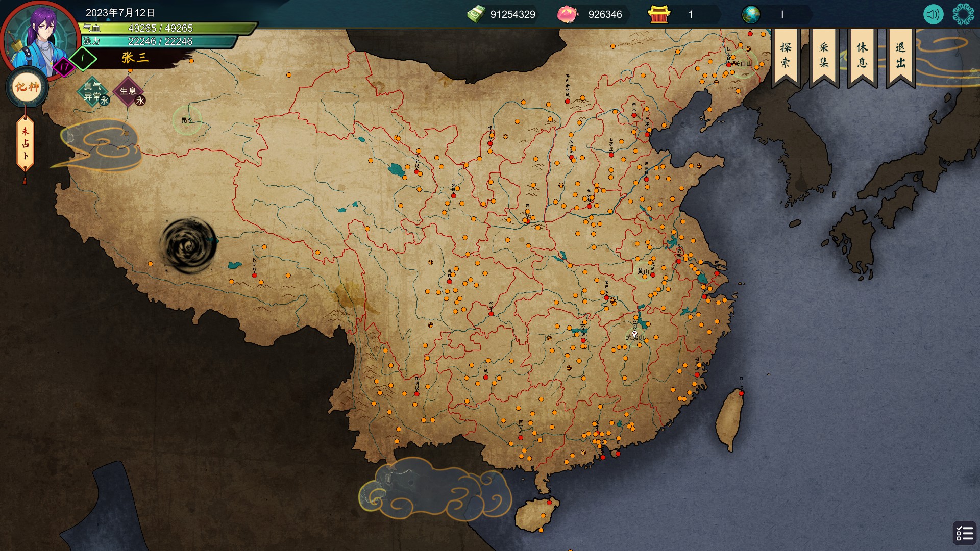Screen dimensions: 980x551
Task: Open settings via the gear icon
Action: coord(963,14)
